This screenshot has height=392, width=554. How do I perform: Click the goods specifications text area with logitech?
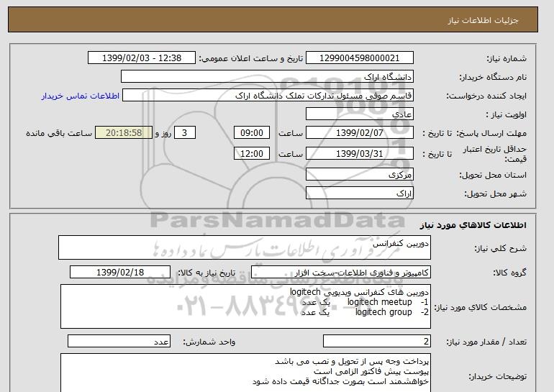pos(245,306)
